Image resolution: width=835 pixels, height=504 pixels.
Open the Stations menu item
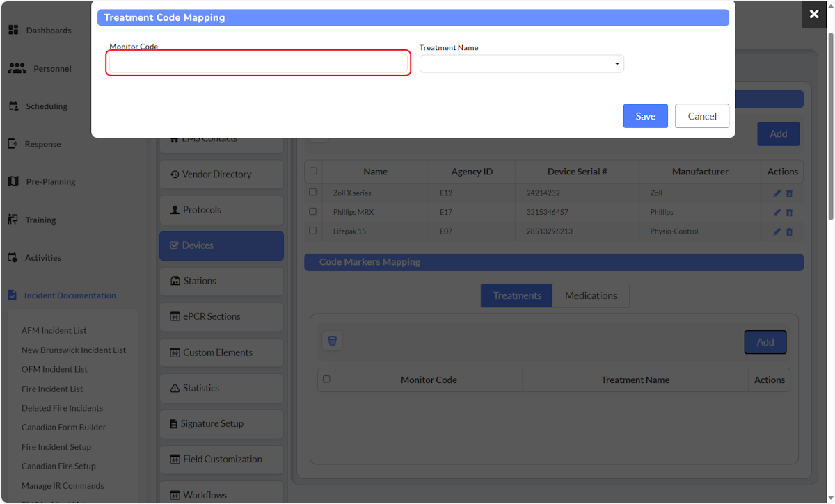coord(221,281)
